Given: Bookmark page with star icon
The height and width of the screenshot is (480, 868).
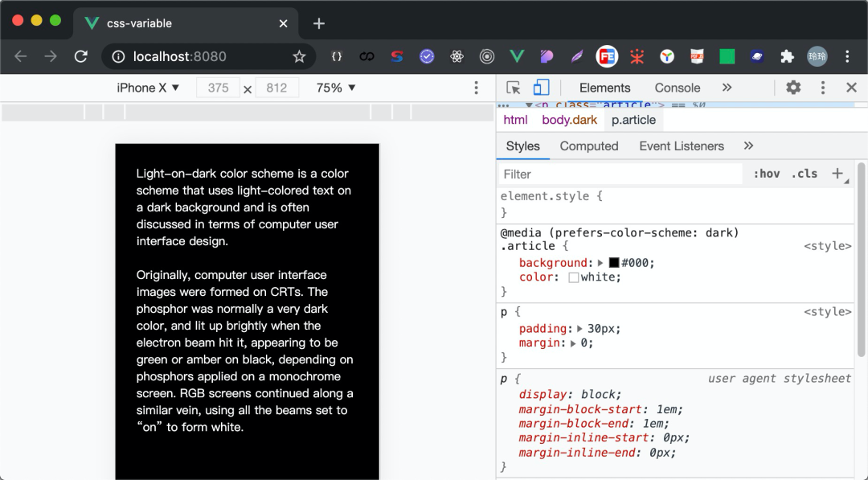Looking at the screenshot, I should point(299,56).
